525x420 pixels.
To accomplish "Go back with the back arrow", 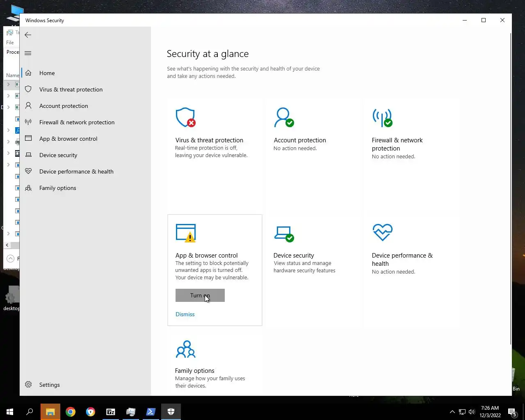I will pyautogui.click(x=28, y=35).
